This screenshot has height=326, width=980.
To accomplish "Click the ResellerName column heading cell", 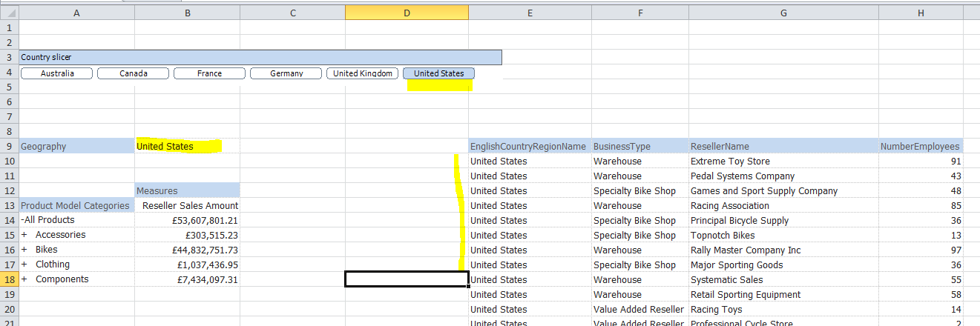I will 783,147.
